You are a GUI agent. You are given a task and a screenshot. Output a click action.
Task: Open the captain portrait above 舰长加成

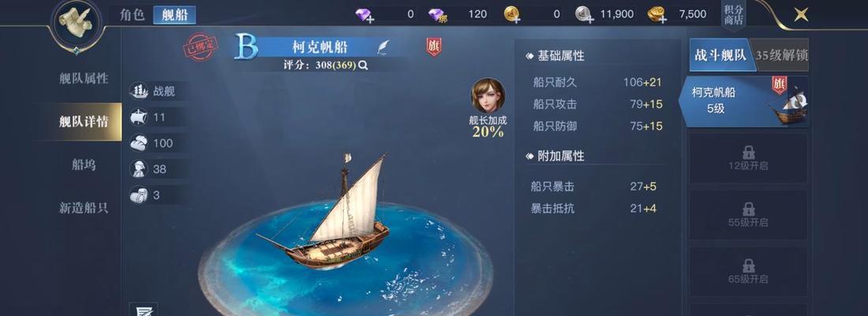(x=488, y=95)
